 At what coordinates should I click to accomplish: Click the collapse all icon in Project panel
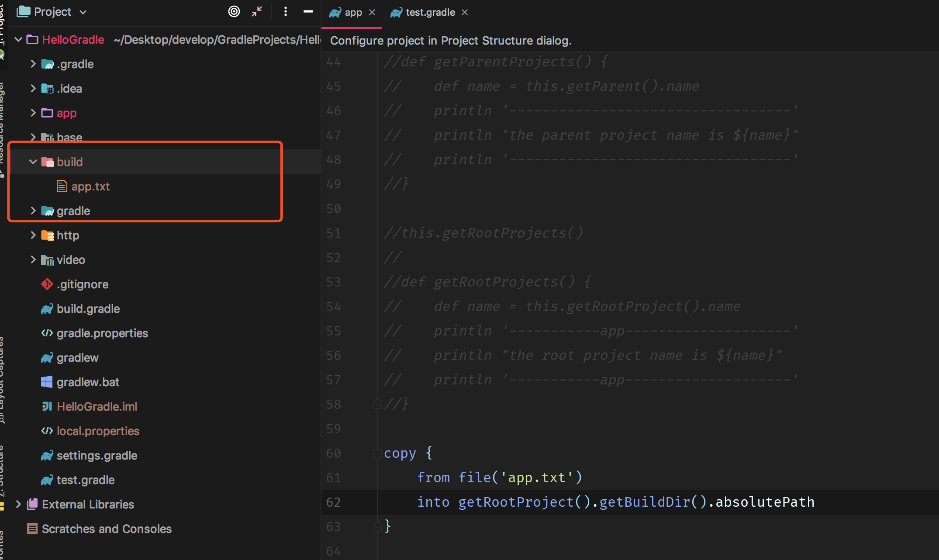[257, 12]
